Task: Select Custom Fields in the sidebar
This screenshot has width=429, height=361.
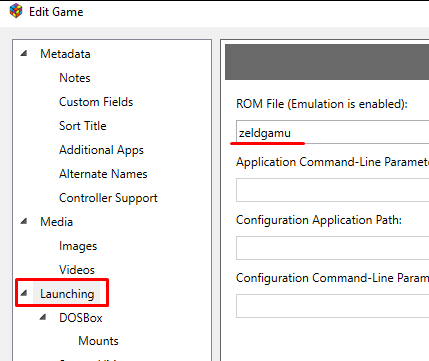Action: coord(96,102)
